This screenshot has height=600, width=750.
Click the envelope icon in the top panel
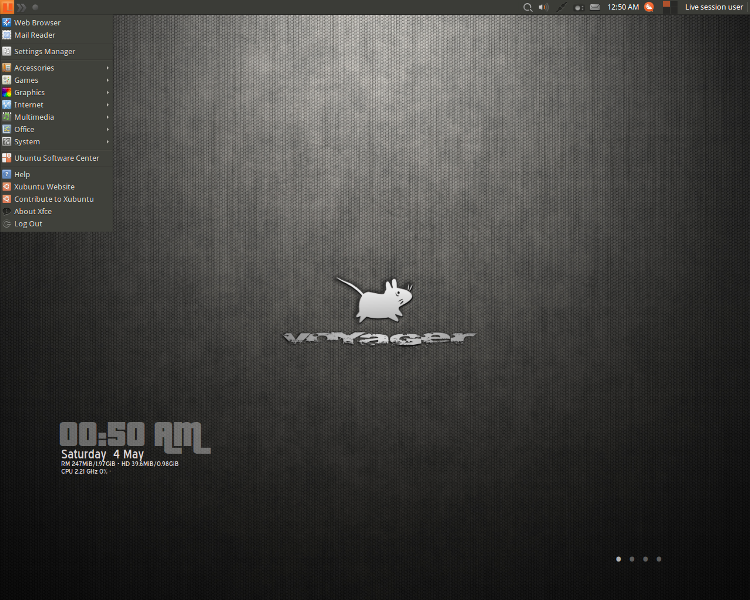595,7
